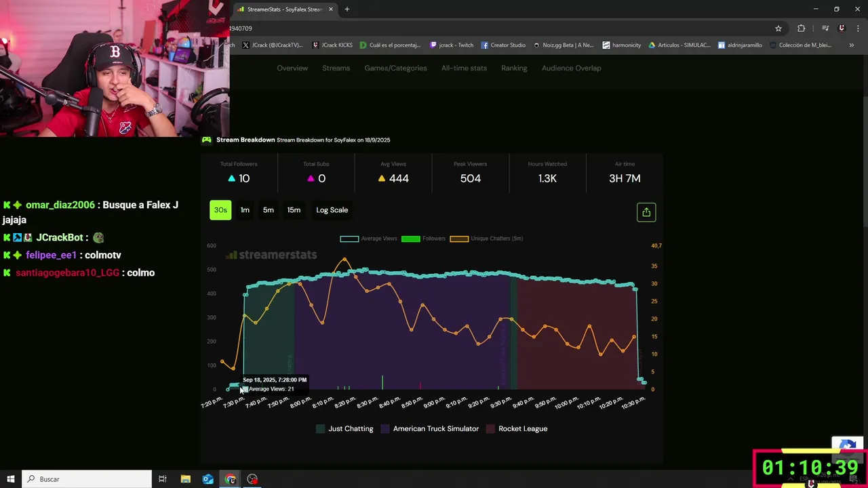Close the StreamerStats browser tab
868x488 pixels.
(x=331, y=9)
